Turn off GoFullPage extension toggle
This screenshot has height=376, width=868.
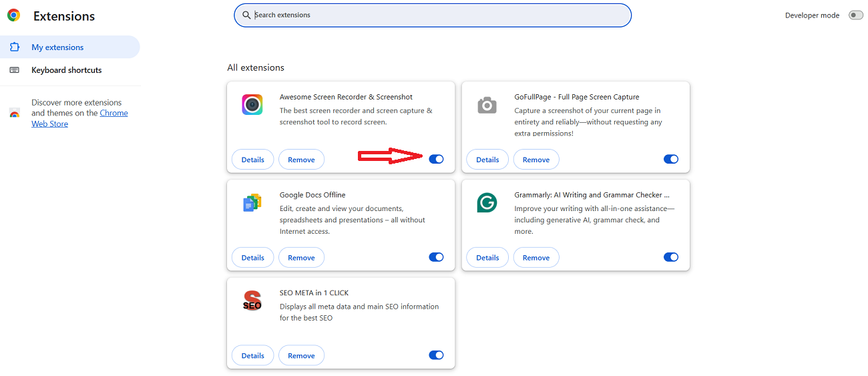coord(671,159)
